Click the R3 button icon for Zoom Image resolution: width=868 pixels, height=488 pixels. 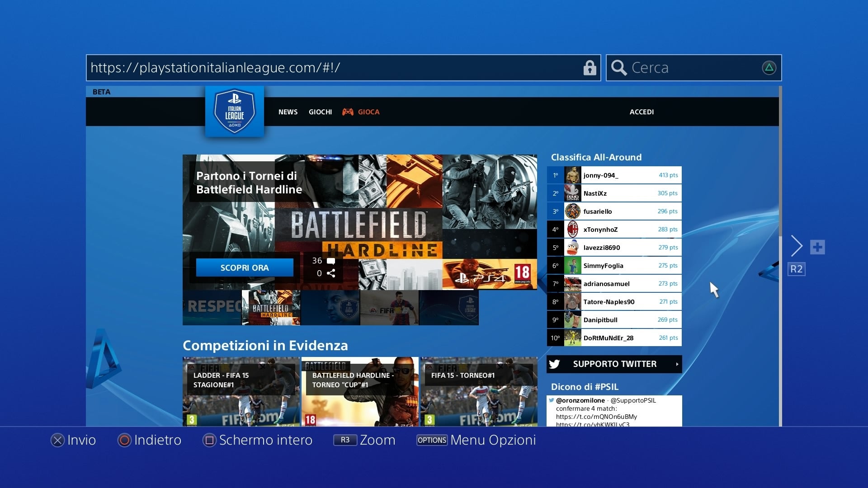coord(345,440)
